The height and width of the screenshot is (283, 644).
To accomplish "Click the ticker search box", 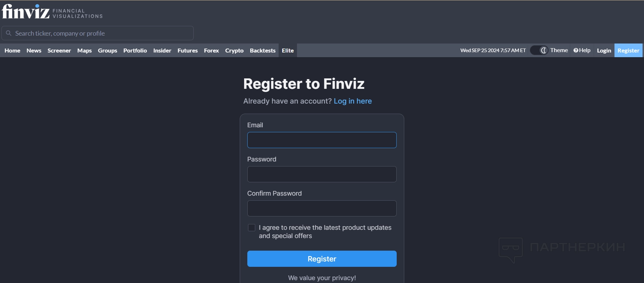I will coord(98,33).
